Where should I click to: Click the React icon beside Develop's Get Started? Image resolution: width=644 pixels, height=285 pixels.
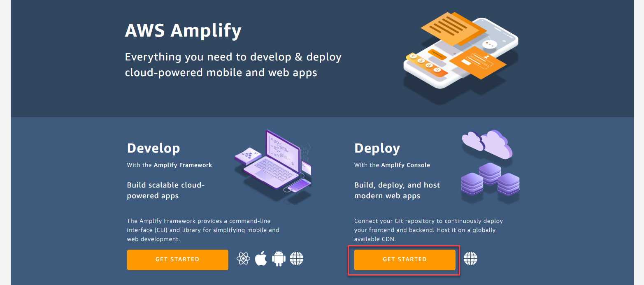tap(244, 259)
